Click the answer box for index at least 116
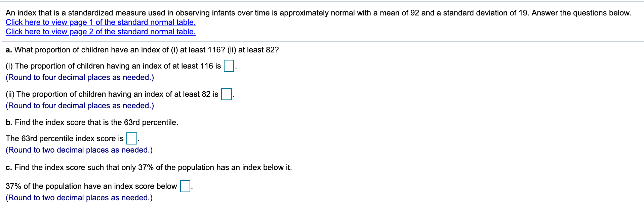Screen dimensions: 644x209 229,66
